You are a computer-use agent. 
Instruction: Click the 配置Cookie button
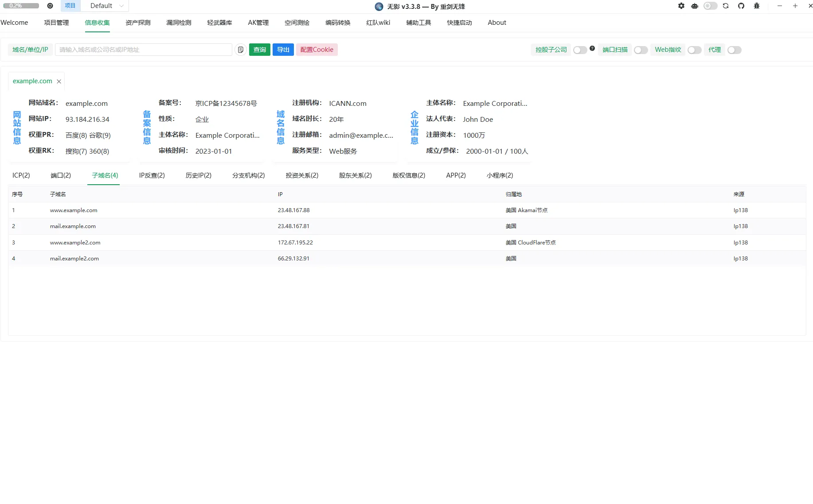tap(317, 50)
